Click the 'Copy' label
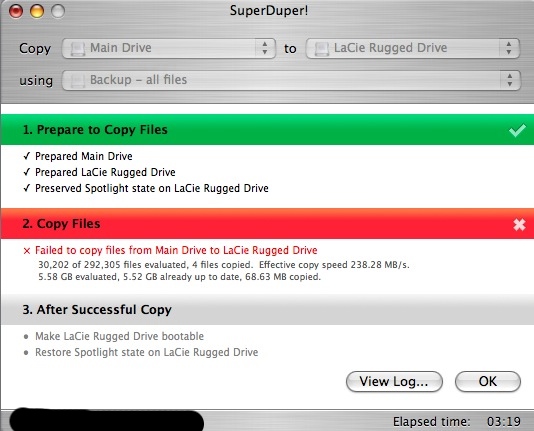The height and width of the screenshot is (431, 534). coord(35,48)
